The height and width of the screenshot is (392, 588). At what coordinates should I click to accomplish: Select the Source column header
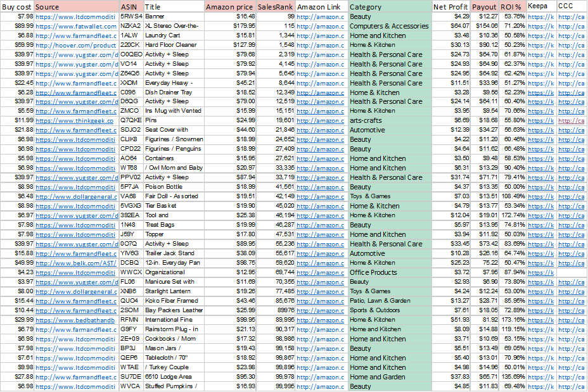[x=77, y=7]
